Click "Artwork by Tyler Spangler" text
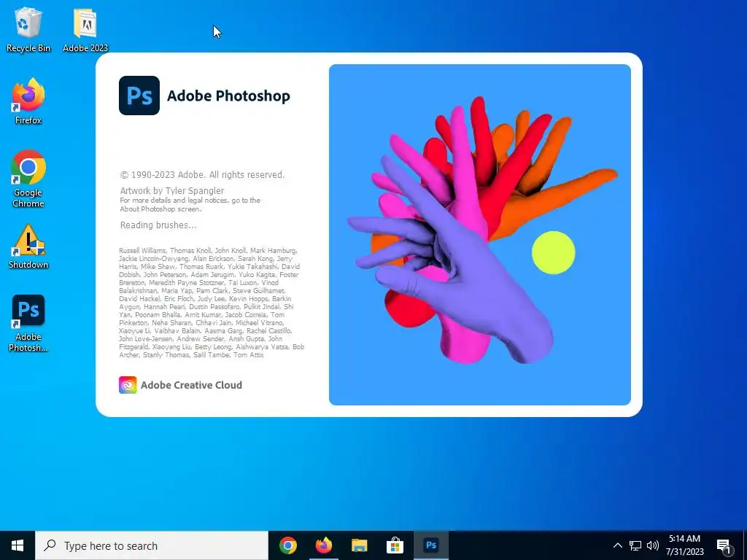This screenshot has width=747, height=560. click(x=172, y=190)
